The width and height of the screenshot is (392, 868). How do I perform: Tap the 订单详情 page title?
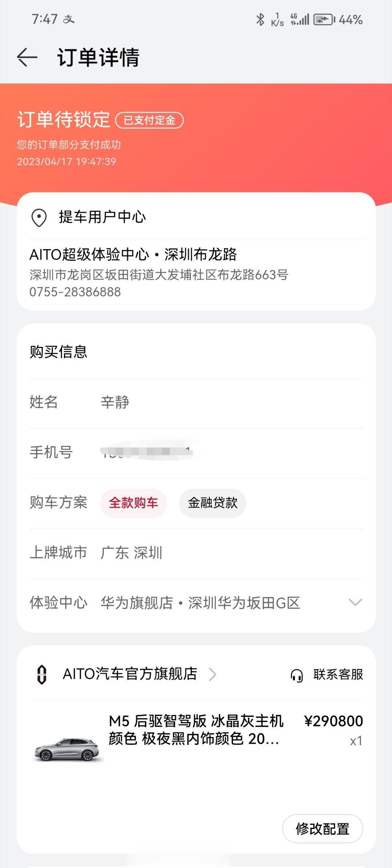tap(98, 57)
